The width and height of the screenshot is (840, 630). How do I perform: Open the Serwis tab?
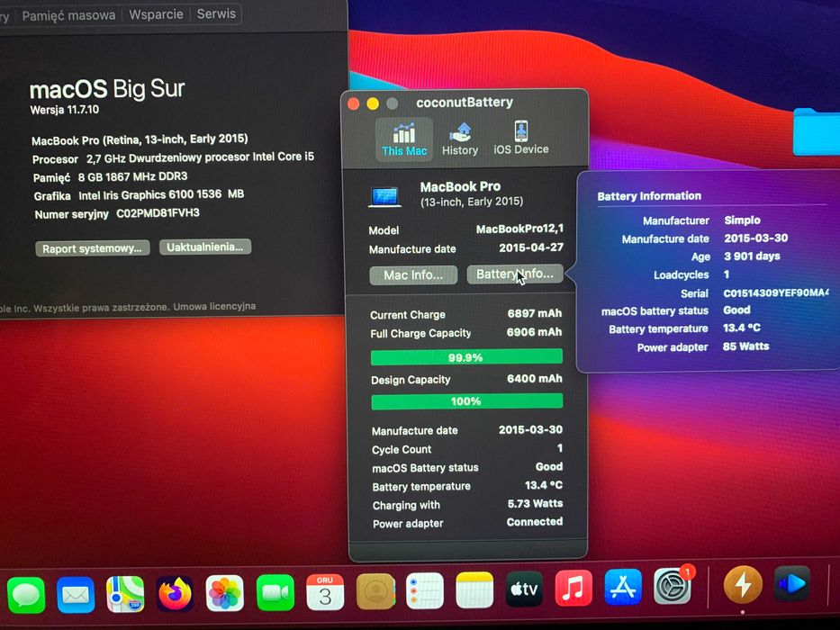pos(216,13)
